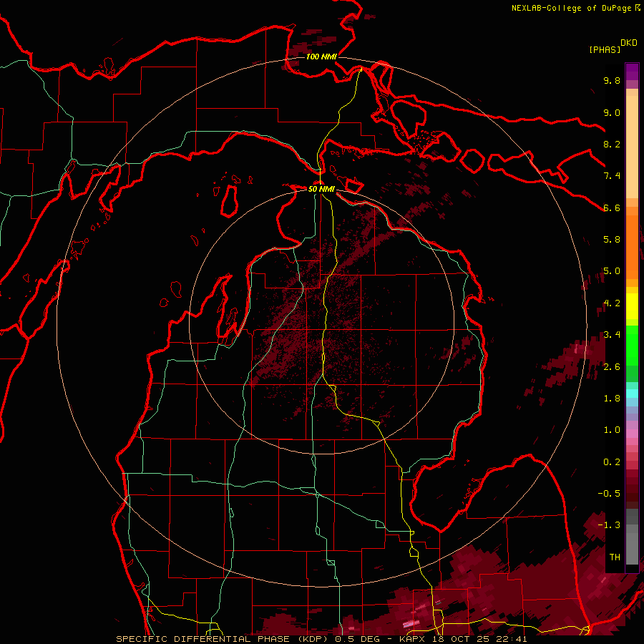Select the 100 NMI range ring label
Image resolution: width=644 pixels, height=644 pixels.
coord(321,57)
